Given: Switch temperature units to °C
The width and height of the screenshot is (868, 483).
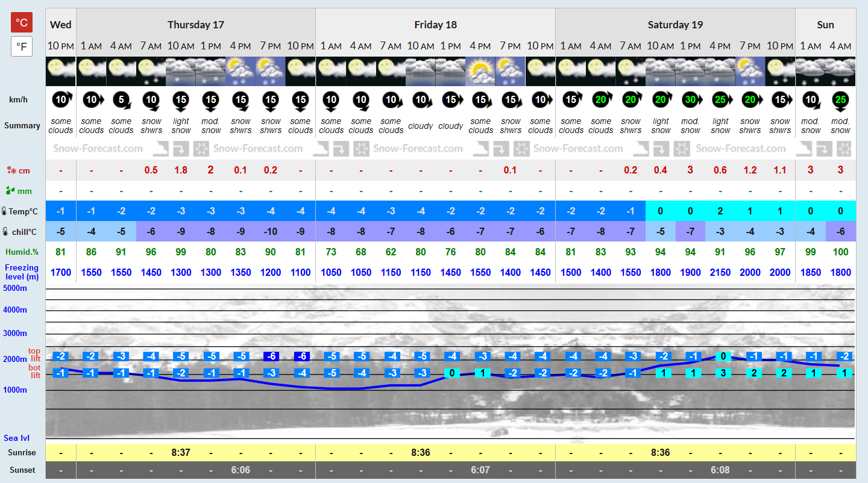Looking at the screenshot, I should pyautogui.click(x=22, y=22).
